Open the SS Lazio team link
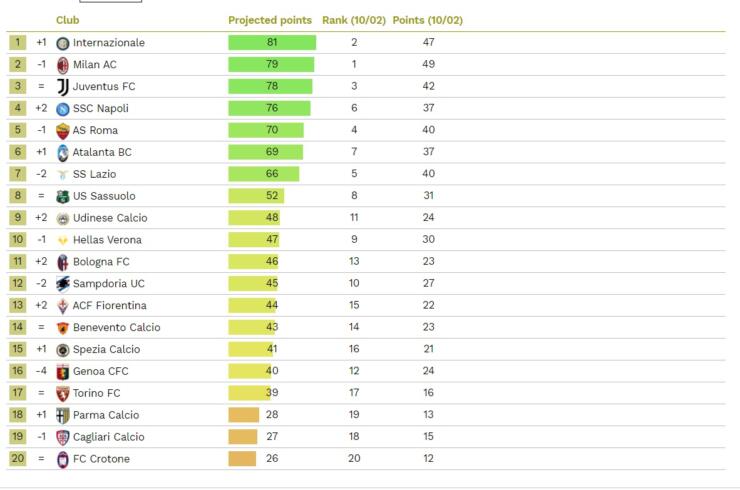The width and height of the screenshot is (740, 490). tap(94, 174)
